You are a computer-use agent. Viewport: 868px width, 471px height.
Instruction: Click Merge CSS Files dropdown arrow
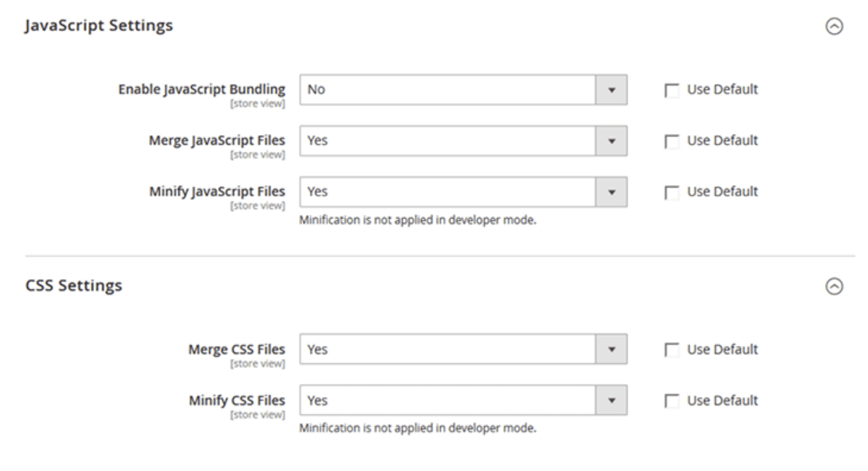click(x=611, y=349)
